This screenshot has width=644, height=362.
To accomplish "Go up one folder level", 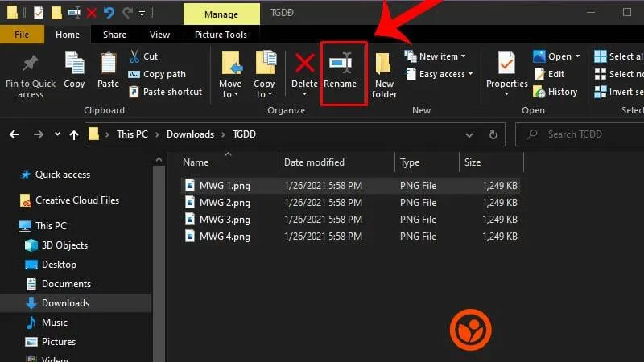I will click(74, 134).
